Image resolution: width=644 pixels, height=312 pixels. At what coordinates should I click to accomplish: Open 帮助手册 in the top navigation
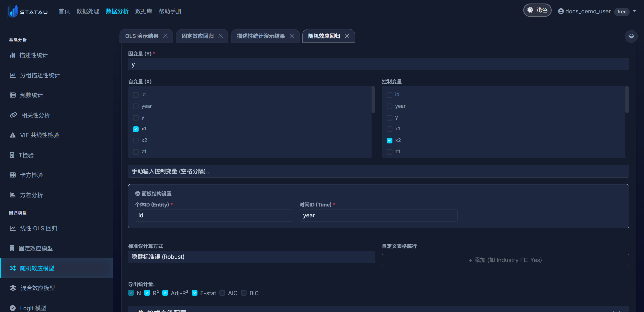[170, 11]
